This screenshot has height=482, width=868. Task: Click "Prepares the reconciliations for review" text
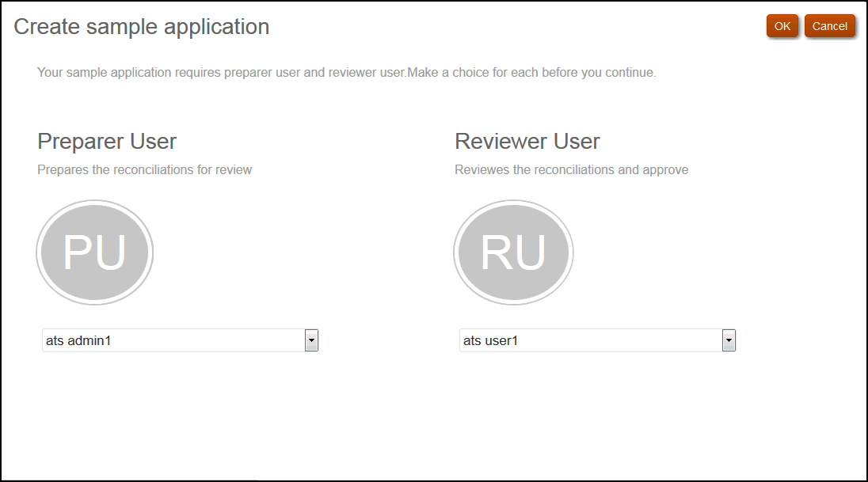(x=144, y=169)
